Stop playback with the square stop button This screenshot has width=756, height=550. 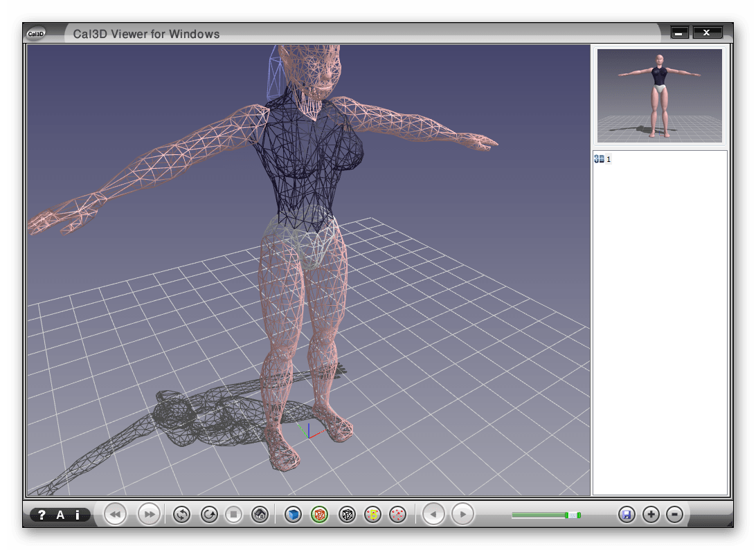pyautogui.click(x=234, y=515)
